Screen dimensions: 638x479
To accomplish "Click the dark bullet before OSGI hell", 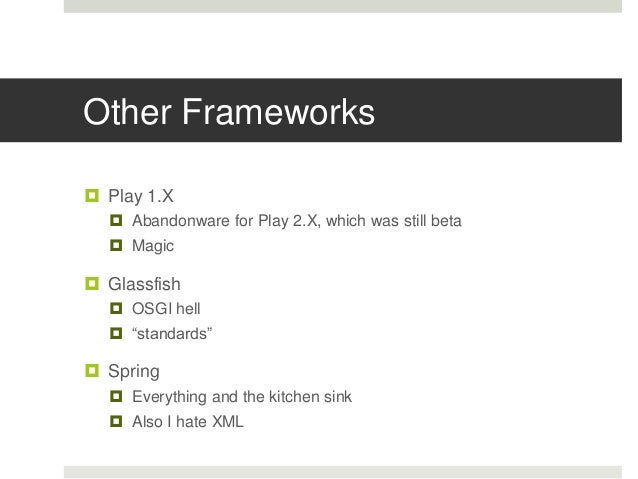I will [116, 308].
